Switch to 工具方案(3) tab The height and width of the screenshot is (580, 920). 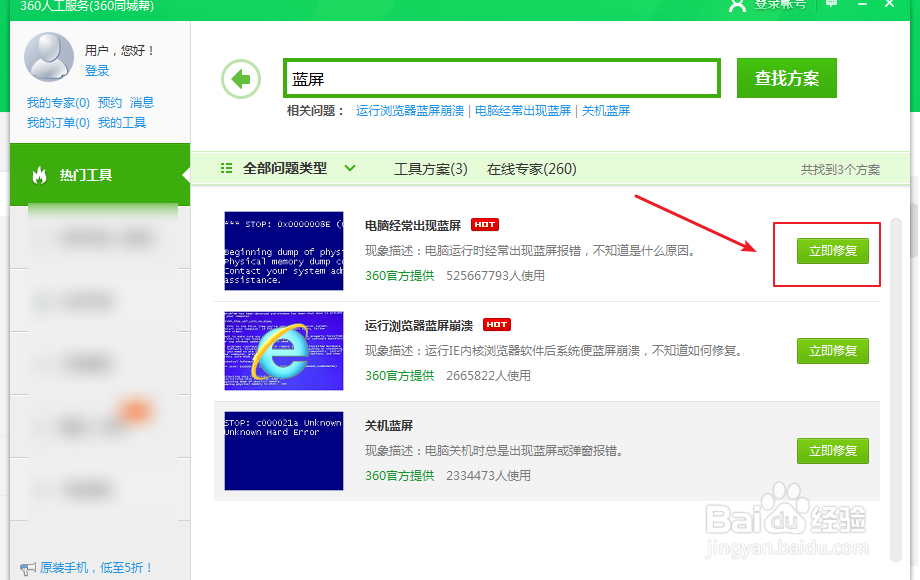431,169
